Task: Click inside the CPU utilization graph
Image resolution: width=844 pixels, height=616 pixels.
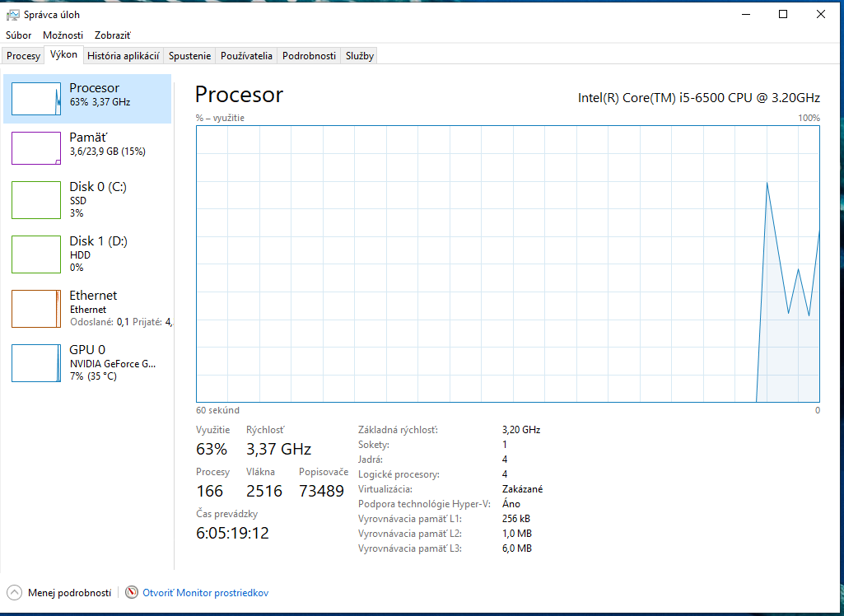Action: click(x=506, y=264)
